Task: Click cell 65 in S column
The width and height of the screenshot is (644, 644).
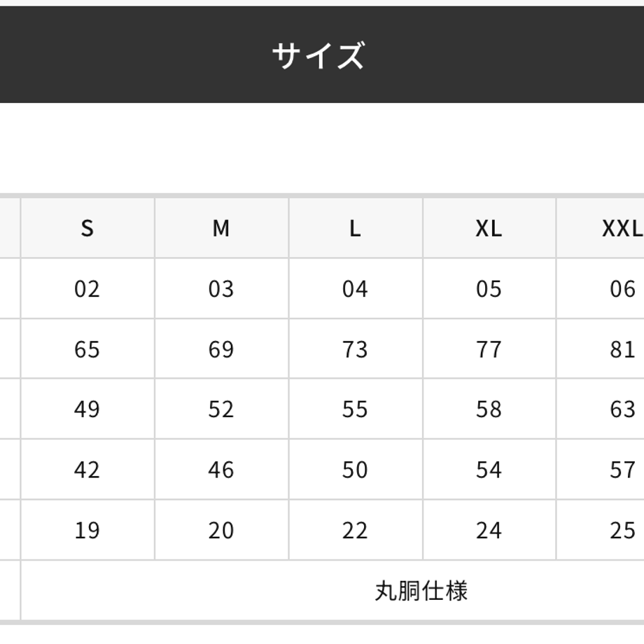Action: pyautogui.click(x=87, y=349)
